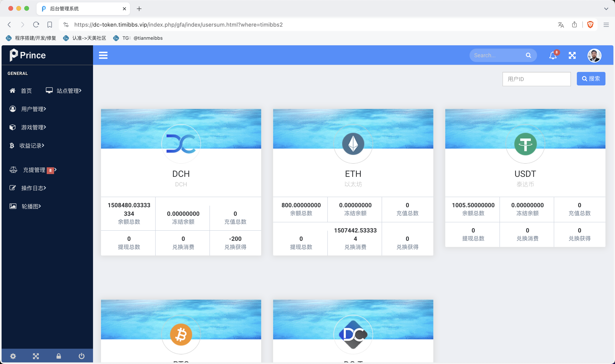The height and width of the screenshot is (364, 615).
Task: Expand 用户管理 menu
Action: [28, 109]
